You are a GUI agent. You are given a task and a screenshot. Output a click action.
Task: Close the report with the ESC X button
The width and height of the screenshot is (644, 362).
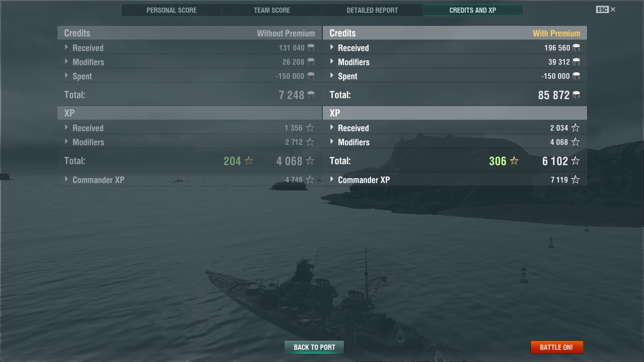[606, 9]
